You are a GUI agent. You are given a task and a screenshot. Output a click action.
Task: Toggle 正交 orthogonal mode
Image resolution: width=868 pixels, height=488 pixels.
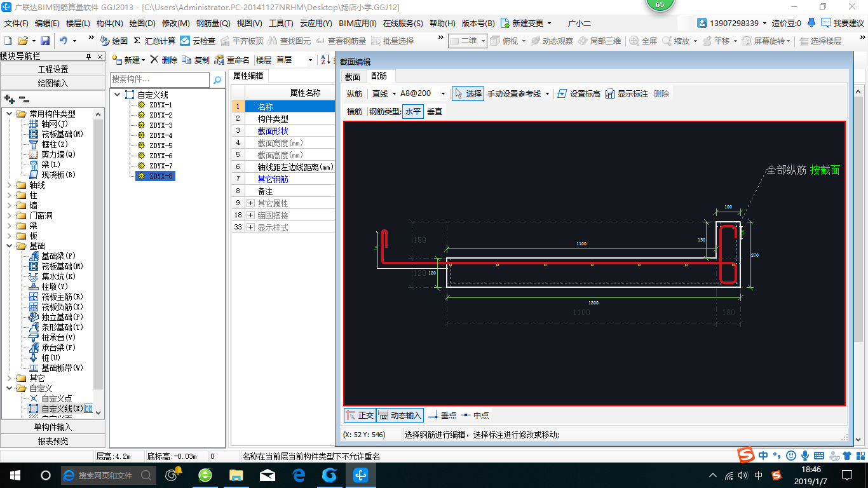point(360,415)
